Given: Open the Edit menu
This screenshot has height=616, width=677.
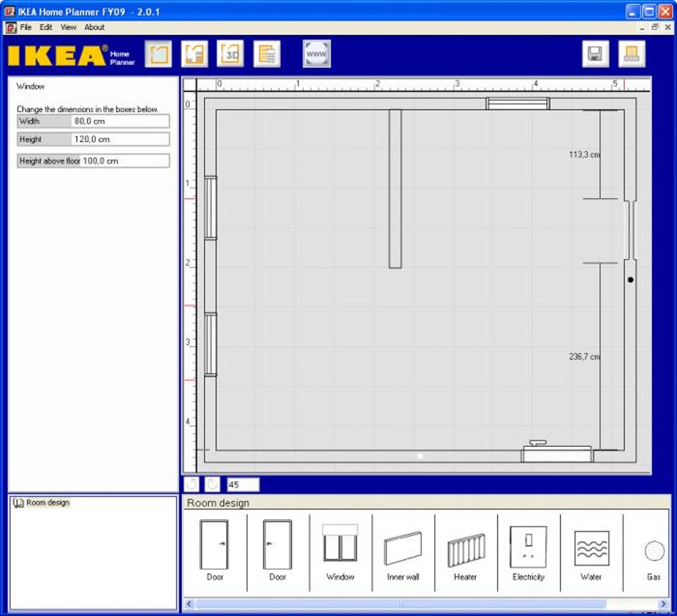Looking at the screenshot, I should [x=46, y=27].
